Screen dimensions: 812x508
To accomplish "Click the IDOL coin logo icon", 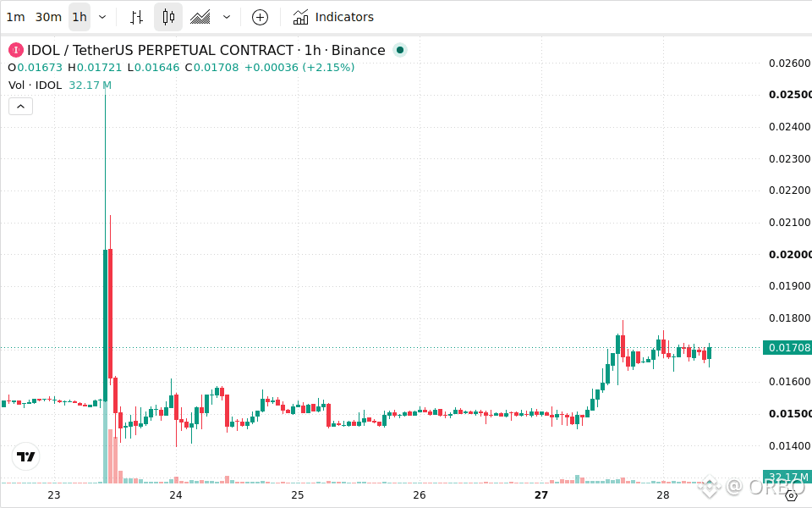I will click(x=16, y=50).
